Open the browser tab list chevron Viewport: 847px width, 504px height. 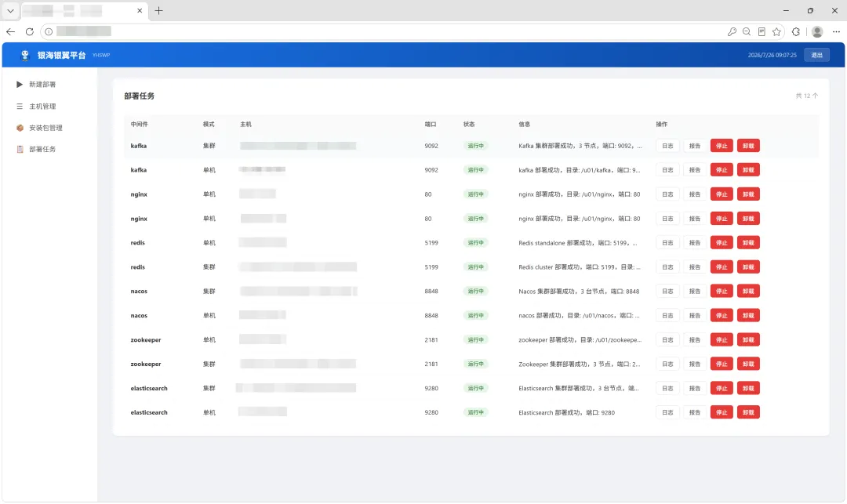[10, 11]
